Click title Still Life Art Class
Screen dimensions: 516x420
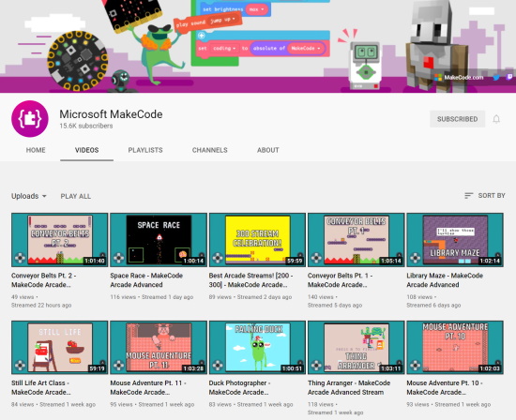(x=40, y=388)
